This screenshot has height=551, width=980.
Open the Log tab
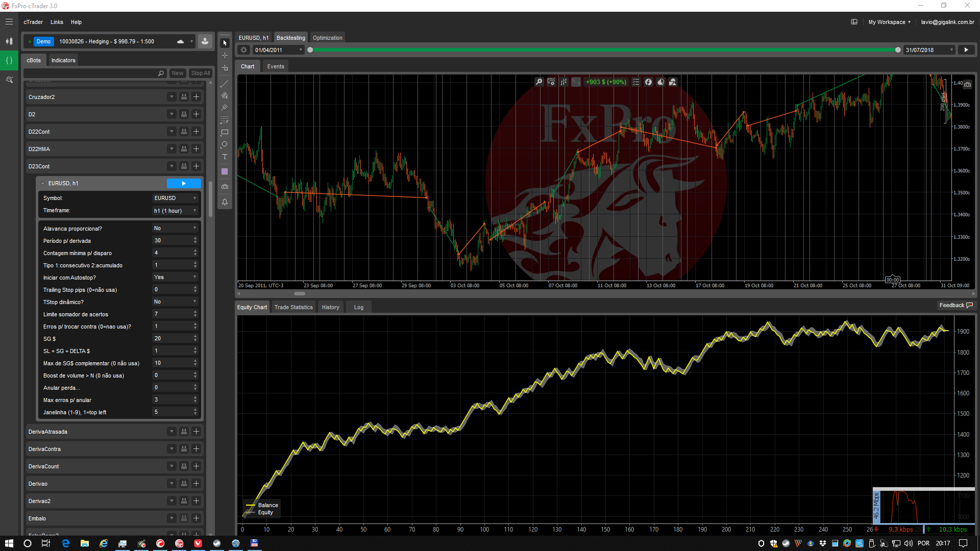pyautogui.click(x=359, y=307)
